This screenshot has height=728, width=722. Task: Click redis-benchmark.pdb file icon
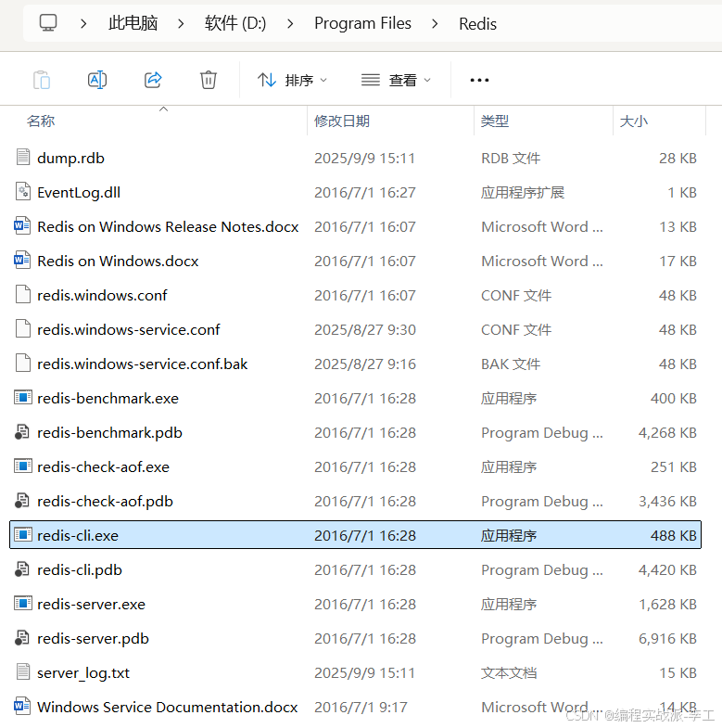pyautogui.click(x=22, y=432)
